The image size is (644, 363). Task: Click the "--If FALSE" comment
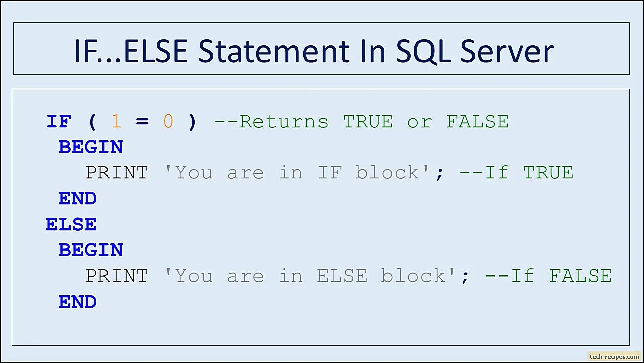pos(548,276)
